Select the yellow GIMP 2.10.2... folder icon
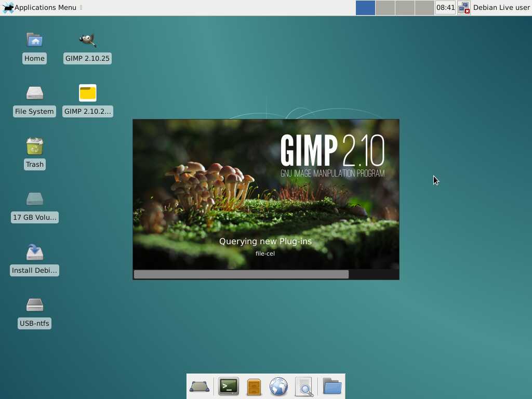 [87, 93]
